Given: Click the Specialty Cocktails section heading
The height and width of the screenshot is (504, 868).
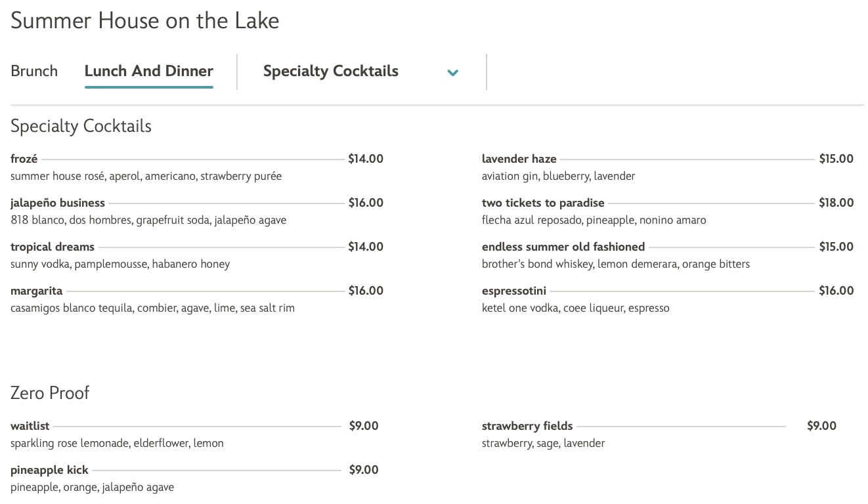Looking at the screenshot, I should (81, 125).
